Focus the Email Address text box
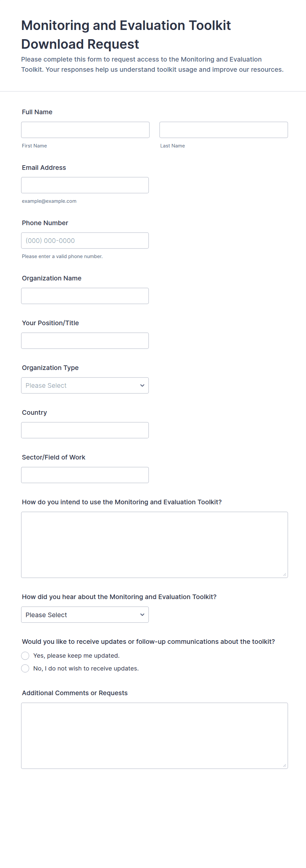The width and height of the screenshot is (306, 868). point(85,185)
